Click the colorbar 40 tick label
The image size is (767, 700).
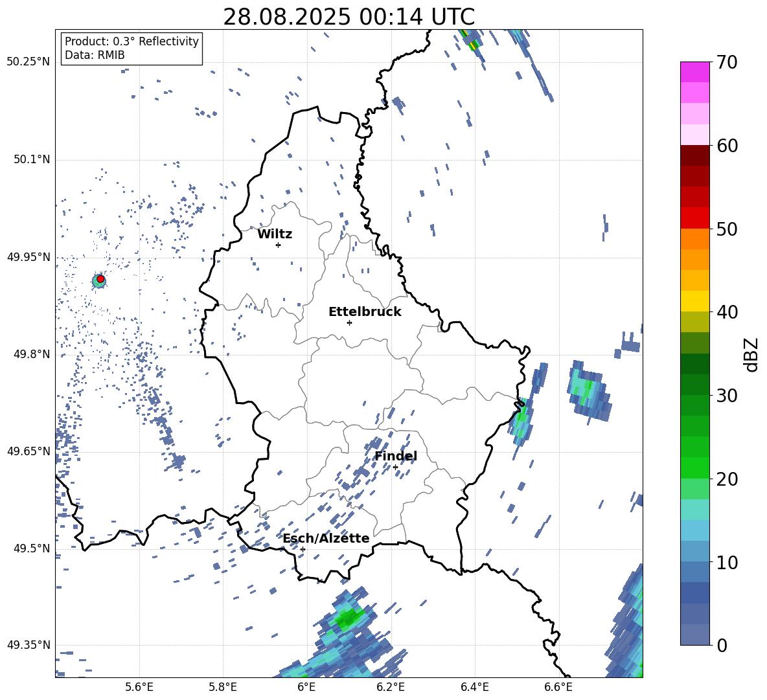tap(727, 312)
